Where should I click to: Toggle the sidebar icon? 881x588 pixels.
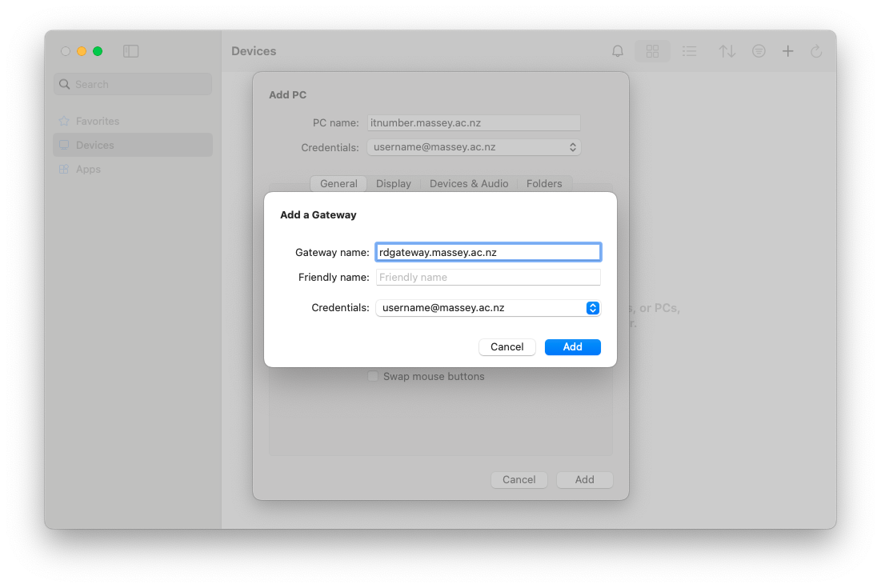click(131, 51)
